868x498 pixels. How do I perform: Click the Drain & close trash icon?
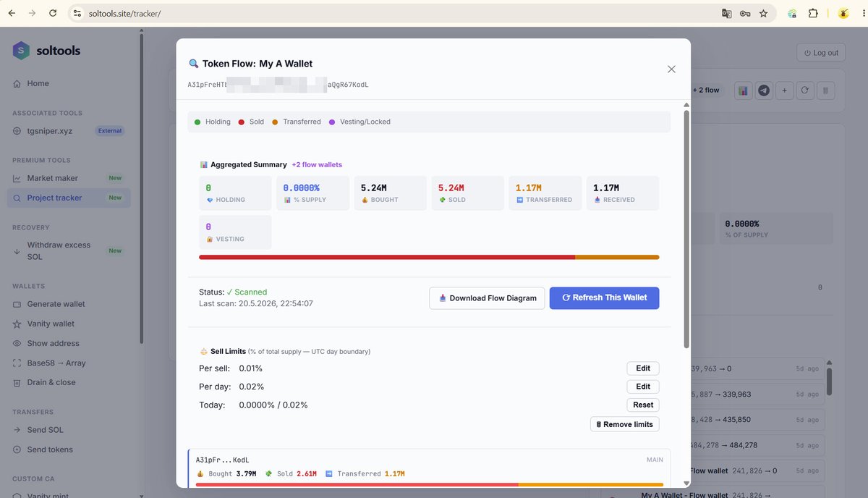tap(17, 382)
